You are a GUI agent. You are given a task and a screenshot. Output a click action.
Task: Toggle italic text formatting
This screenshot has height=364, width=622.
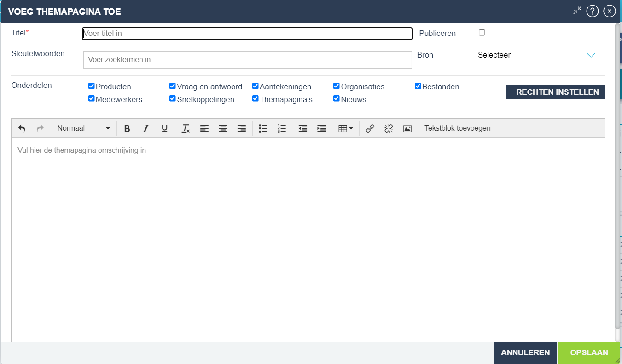(x=146, y=128)
